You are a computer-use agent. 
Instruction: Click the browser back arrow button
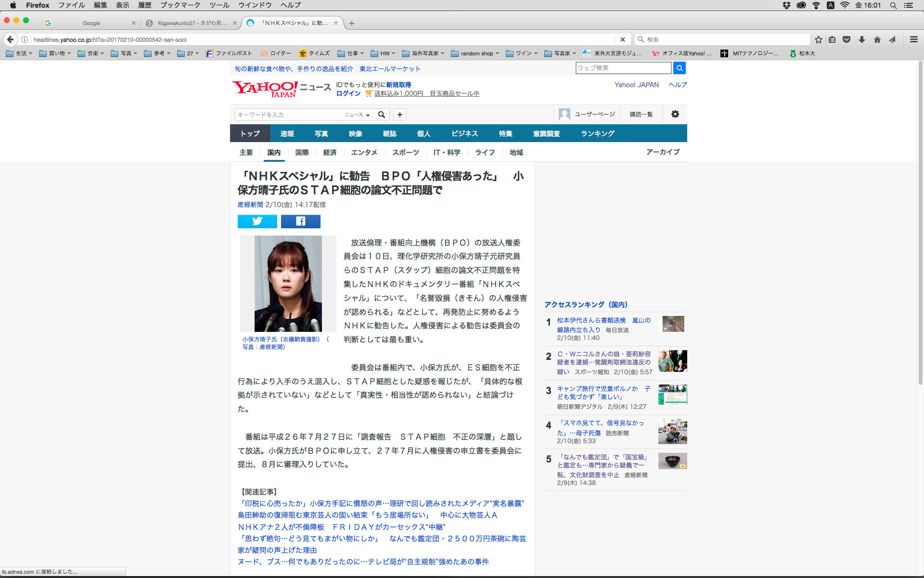[x=10, y=39]
